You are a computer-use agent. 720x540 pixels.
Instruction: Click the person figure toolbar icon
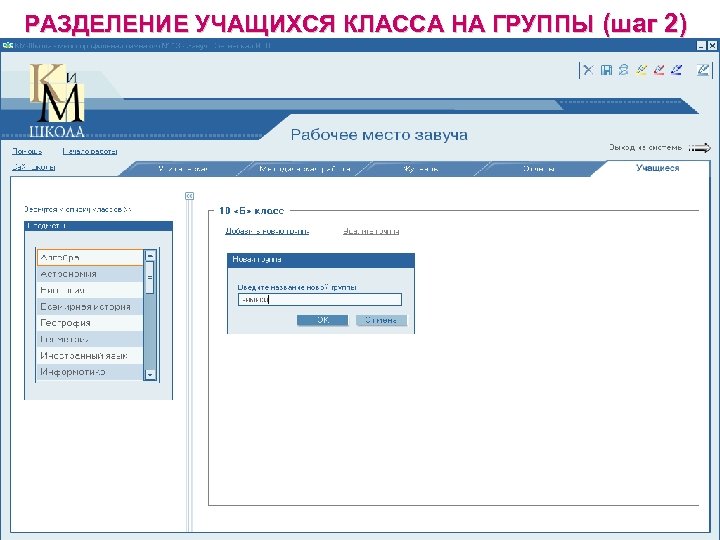623,70
